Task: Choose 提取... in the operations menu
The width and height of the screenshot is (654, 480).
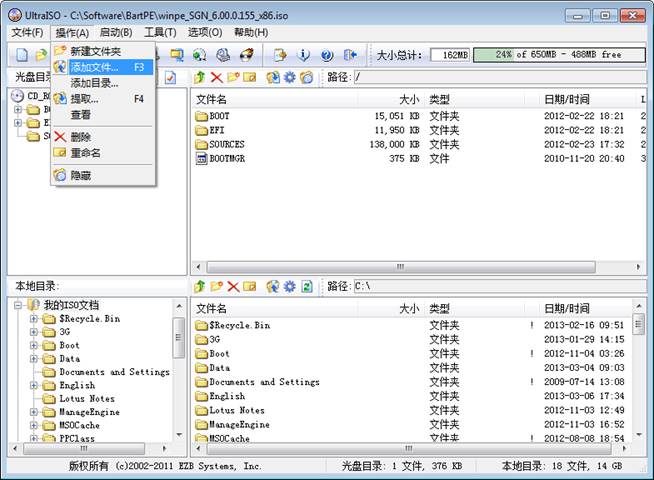Action: [84, 99]
